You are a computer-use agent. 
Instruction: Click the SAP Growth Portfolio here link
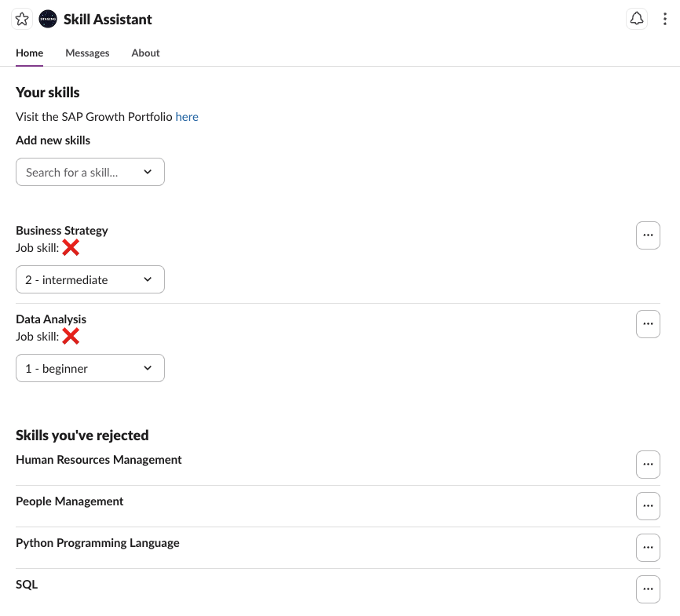[187, 116]
